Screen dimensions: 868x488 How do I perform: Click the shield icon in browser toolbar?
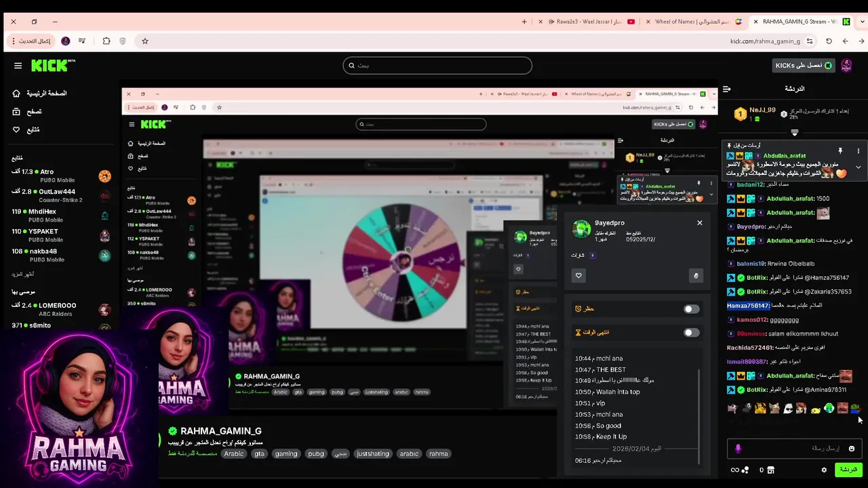pos(123,41)
